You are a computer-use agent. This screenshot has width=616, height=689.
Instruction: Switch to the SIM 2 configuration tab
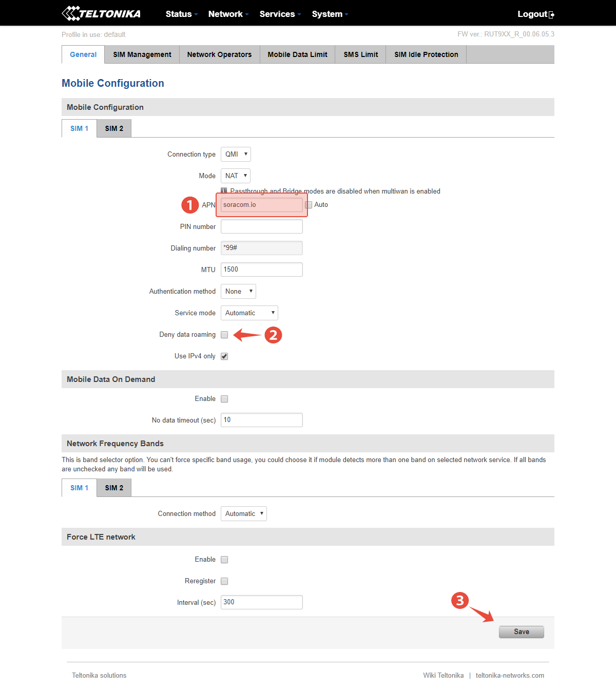113,128
